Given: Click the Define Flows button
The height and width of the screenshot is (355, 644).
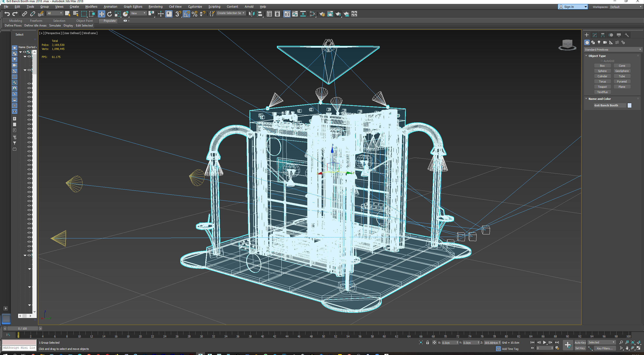Looking at the screenshot, I should (x=13, y=25).
